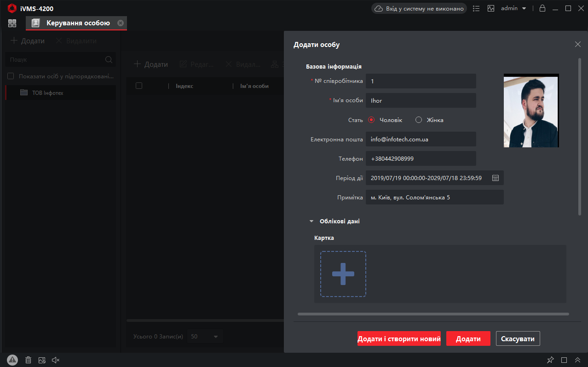Select the Чоловік gender radio button

click(371, 120)
